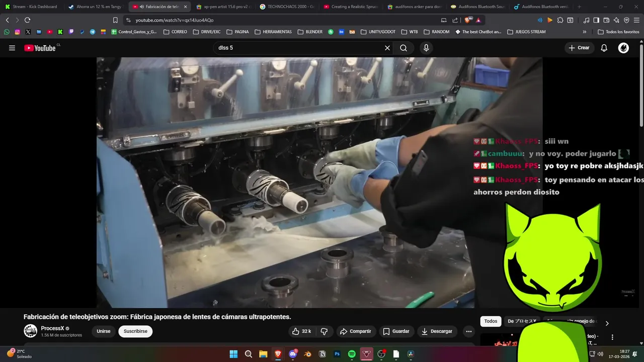Viewport: 644px width, 362px height.
Task: Open the Brave Leo AI sparkle icon
Action: click(616, 20)
